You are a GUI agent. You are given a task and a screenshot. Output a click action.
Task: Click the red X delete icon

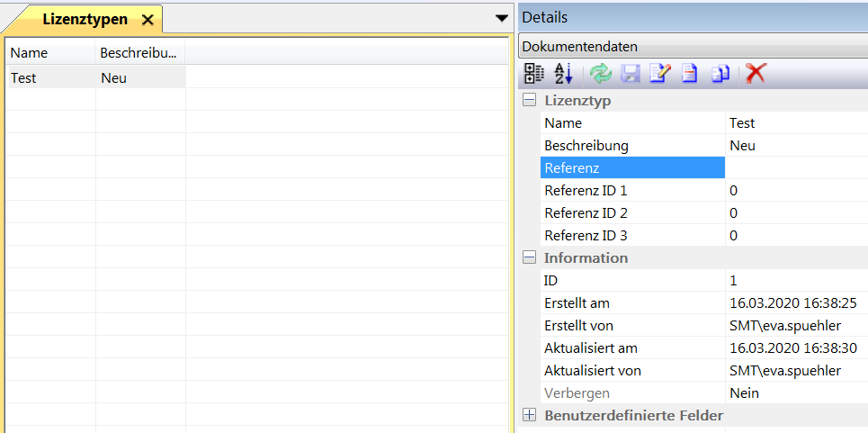(756, 75)
